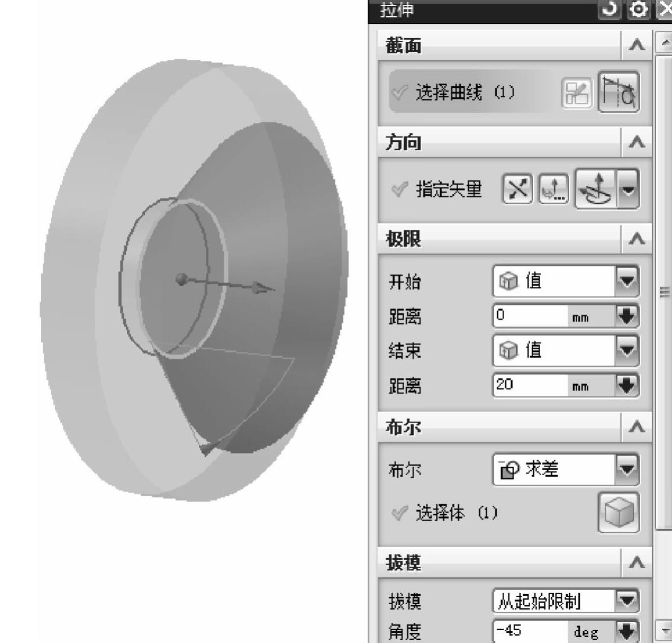Click the end 距离 field showing 20
This screenshot has width=672, height=643.
(x=531, y=385)
